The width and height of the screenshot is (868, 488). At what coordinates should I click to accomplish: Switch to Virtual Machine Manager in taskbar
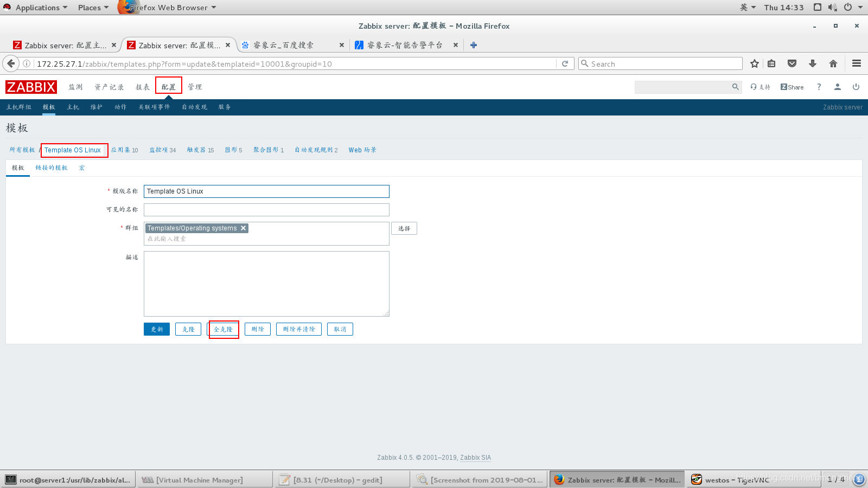[204, 480]
